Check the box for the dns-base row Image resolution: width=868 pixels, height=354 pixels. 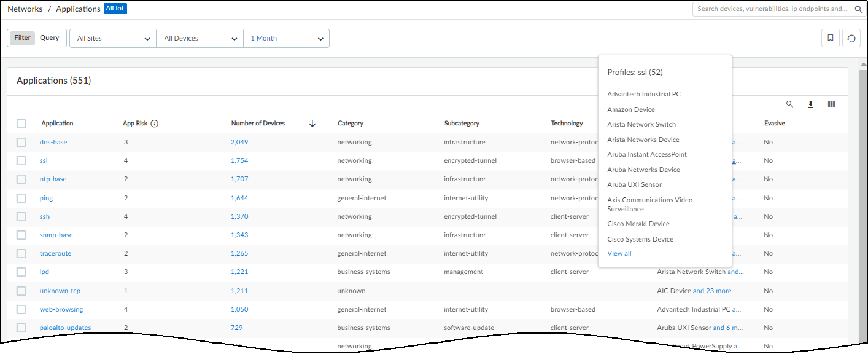(21, 142)
